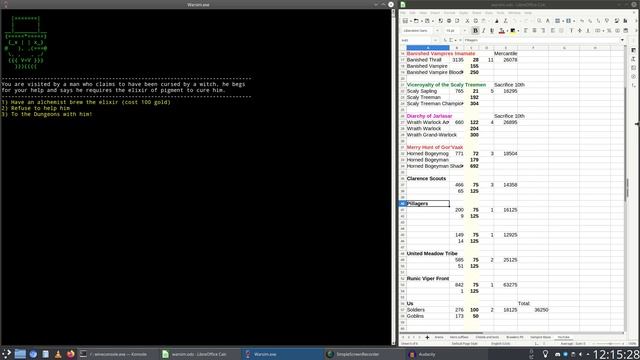
Task: Apply font color in Calc toolbar
Action: point(502,31)
